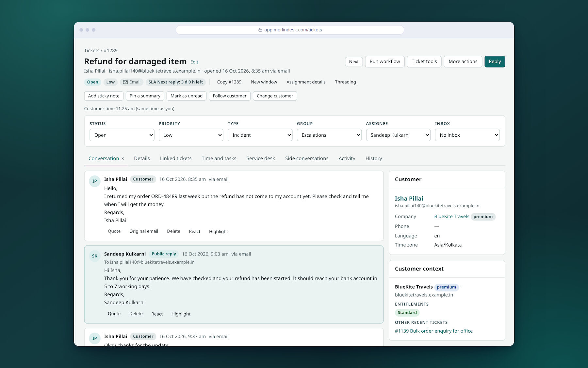Click the lock icon in address bar
The width and height of the screenshot is (588, 368).
pyautogui.click(x=260, y=30)
